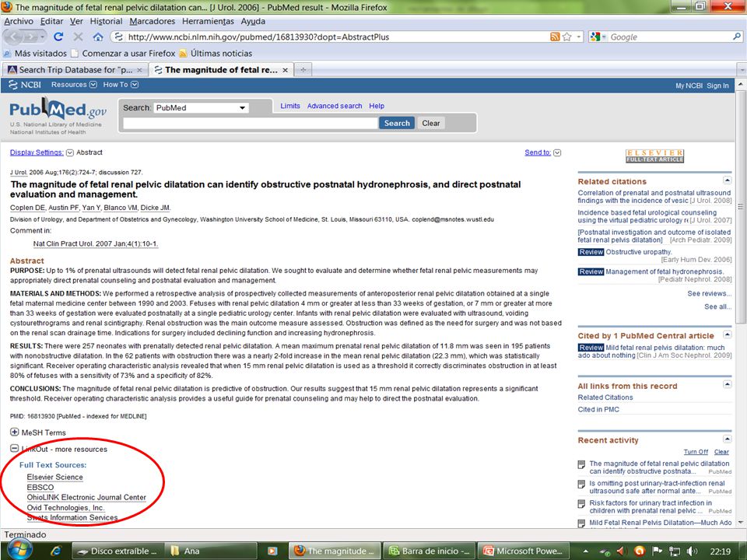Click the document icon beside Risk factors entry
This screenshot has width=747, height=560.
coord(581,504)
